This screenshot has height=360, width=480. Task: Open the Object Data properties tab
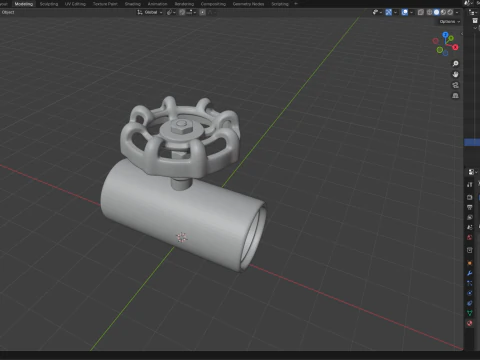(x=470, y=313)
